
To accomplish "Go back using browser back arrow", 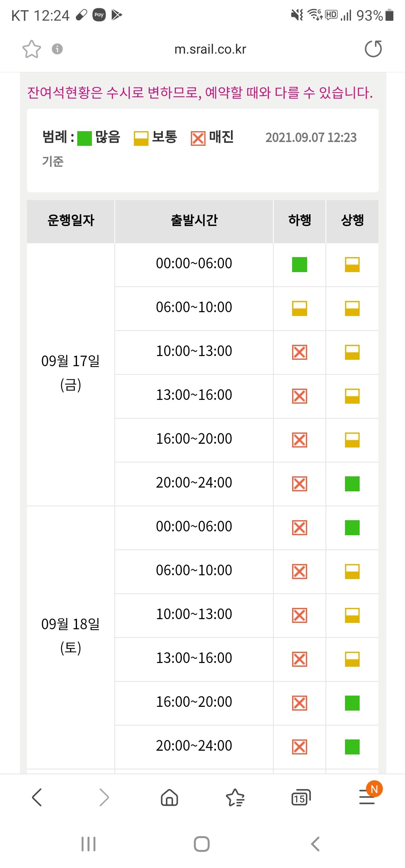I will point(37,797).
